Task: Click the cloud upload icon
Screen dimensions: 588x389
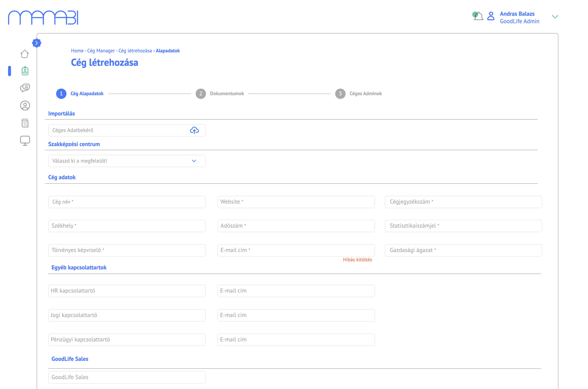Action: tap(194, 130)
